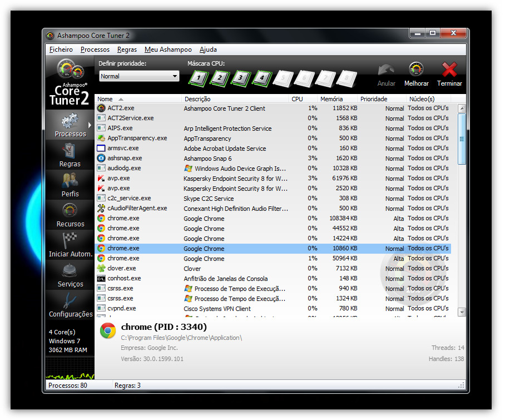The width and height of the screenshot is (510, 420).
Task: Click the conhost.exe console icon
Action: (x=101, y=279)
